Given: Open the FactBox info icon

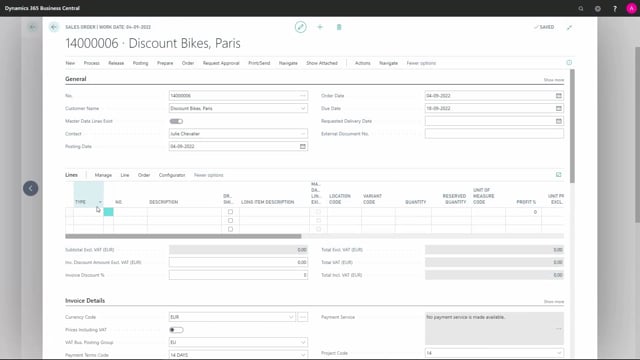Looking at the screenshot, I should [569, 62].
